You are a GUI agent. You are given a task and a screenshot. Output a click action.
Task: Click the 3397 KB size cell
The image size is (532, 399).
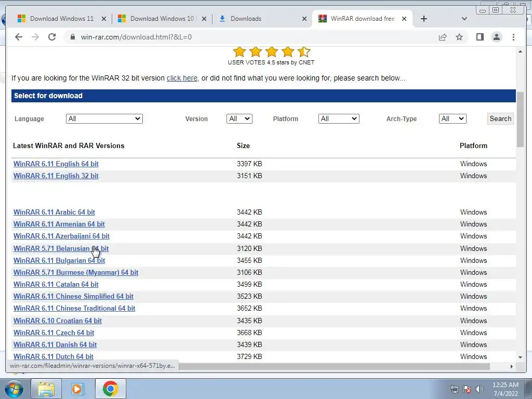coord(249,164)
